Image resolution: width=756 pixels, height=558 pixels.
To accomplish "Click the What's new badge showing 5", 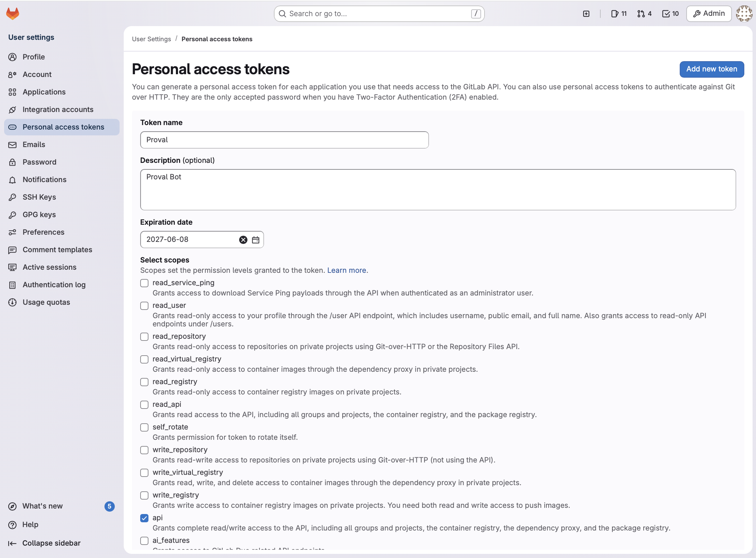I will [x=109, y=506].
